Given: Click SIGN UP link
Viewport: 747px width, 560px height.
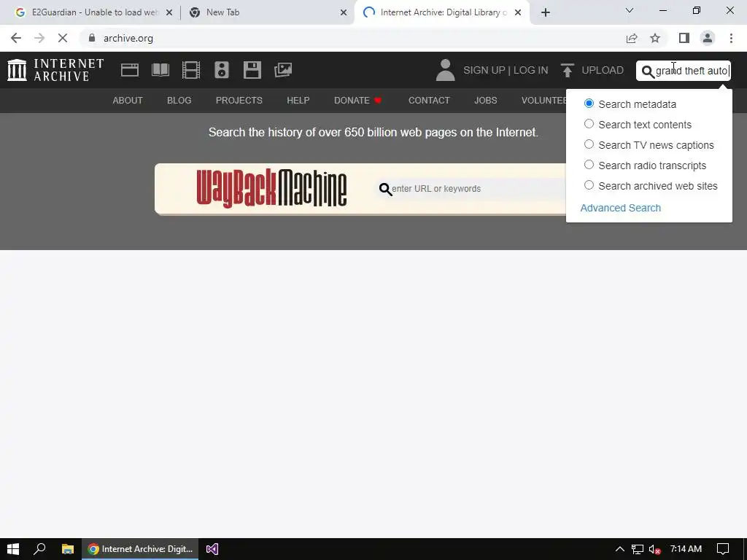Looking at the screenshot, I should [x=484, y=71].
